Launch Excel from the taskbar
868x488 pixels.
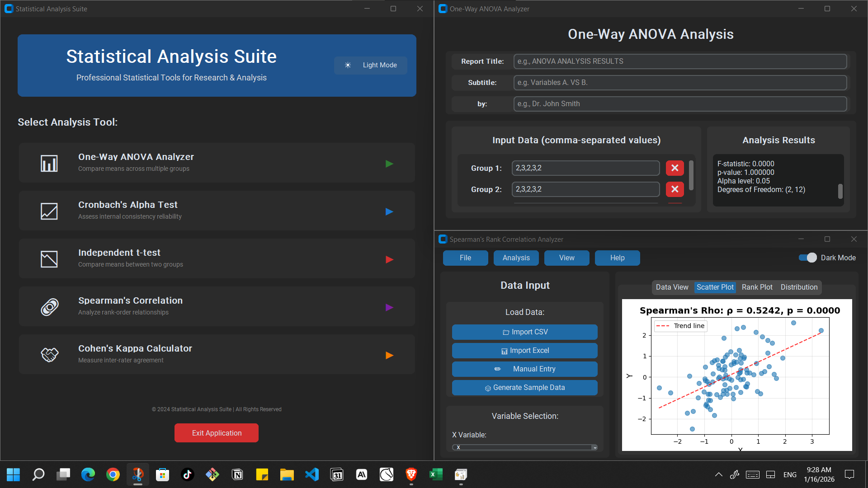click(x=436, y=474)
